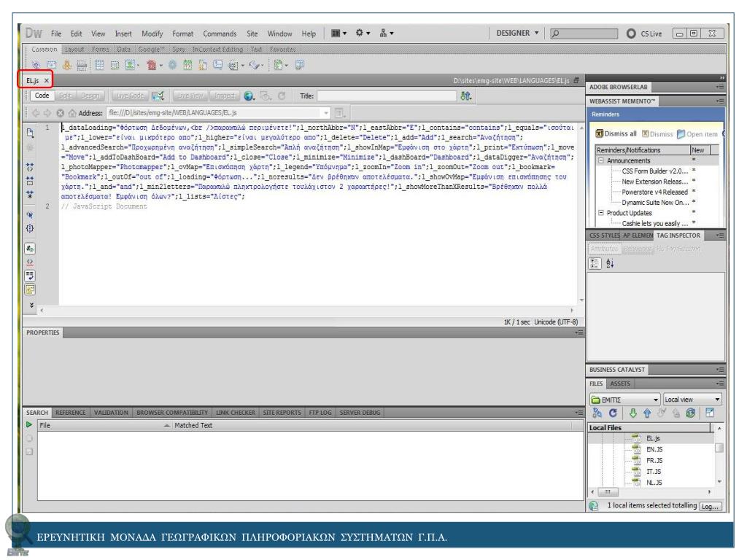Viewport: 747px width, 560px height.
Task: Click Dismiss all in Reminders
Action: coord(616,134)
